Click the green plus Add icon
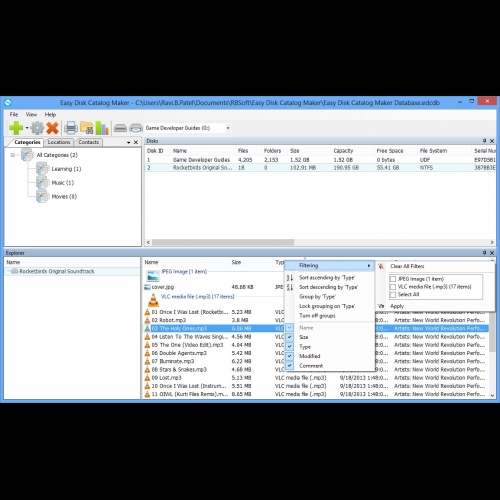The image size is (500, 500). tap(16, 128)
